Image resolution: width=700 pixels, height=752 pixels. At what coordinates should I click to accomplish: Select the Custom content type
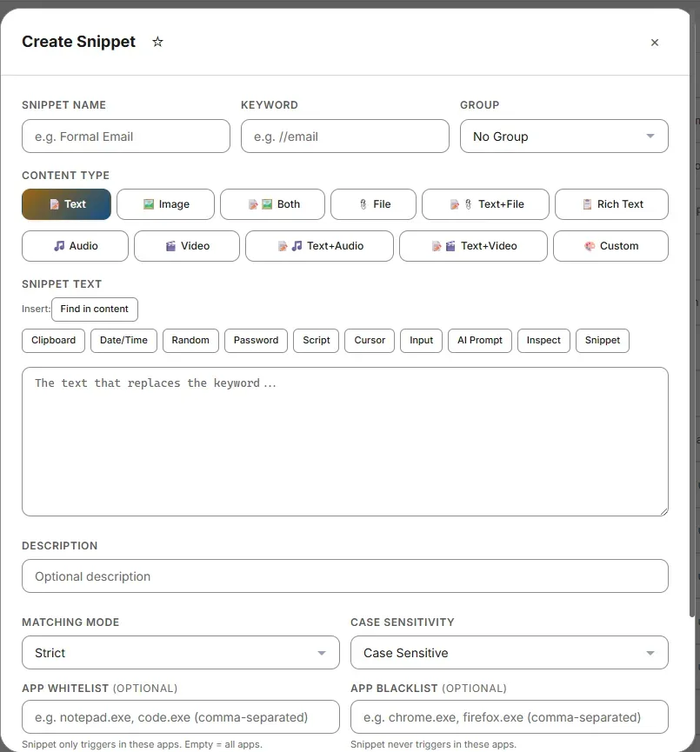point(610,246)
